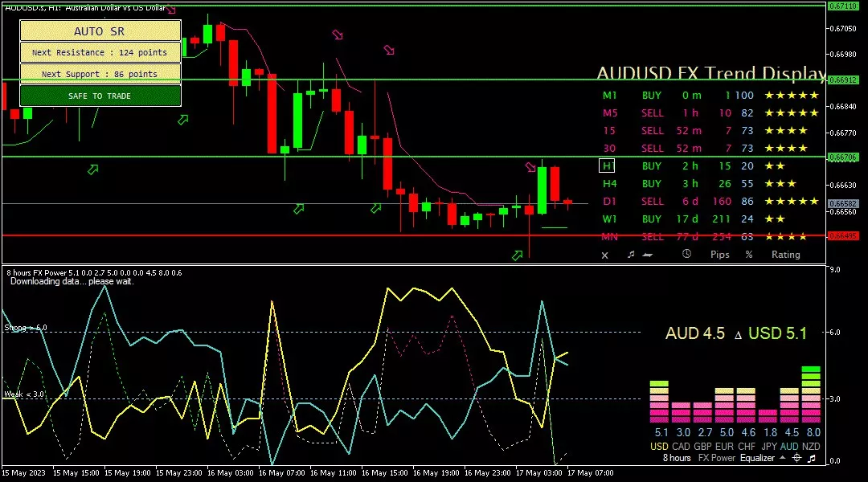Click the 8 hours FX Power indicator header text
Screen dimensions: 868x482
[x=94, y=273]
